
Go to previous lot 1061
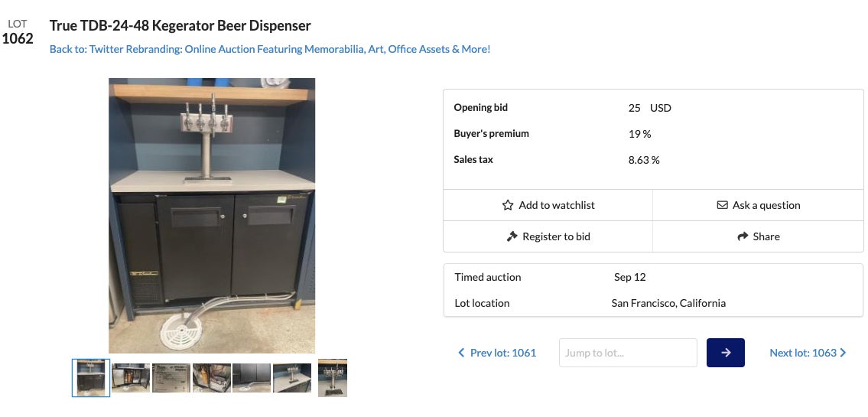(502, 353)
